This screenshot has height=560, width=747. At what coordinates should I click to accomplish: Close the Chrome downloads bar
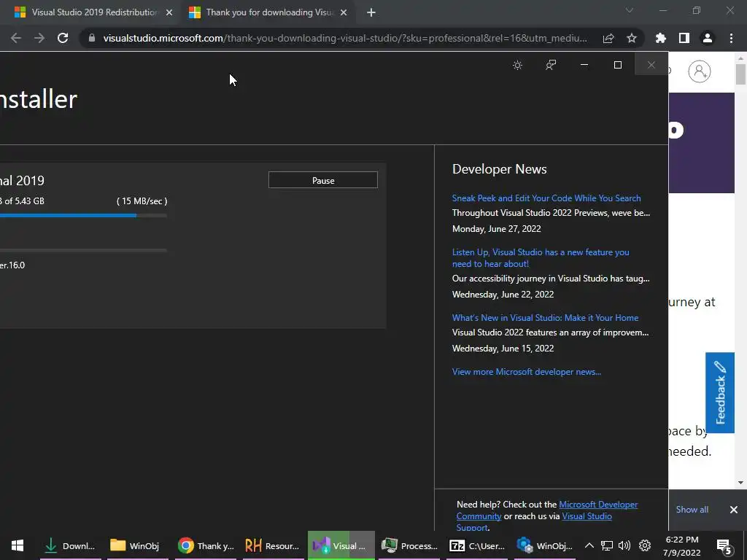[734, 510]
